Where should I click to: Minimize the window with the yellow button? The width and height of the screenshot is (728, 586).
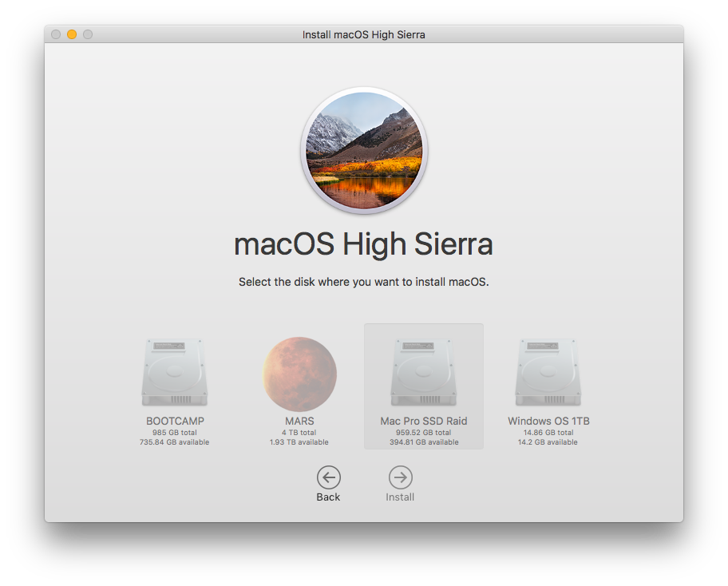click(x=72, y=34)
